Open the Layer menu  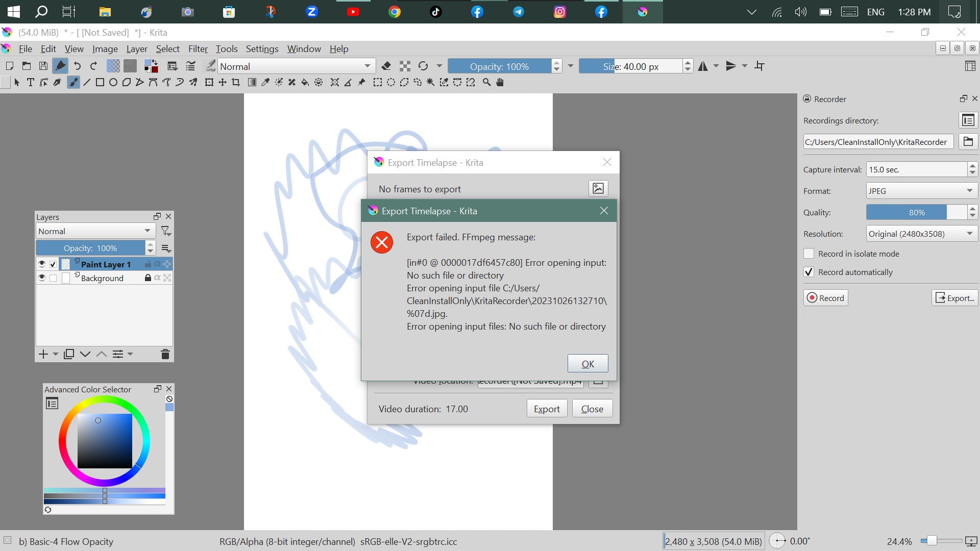point(137,48)
